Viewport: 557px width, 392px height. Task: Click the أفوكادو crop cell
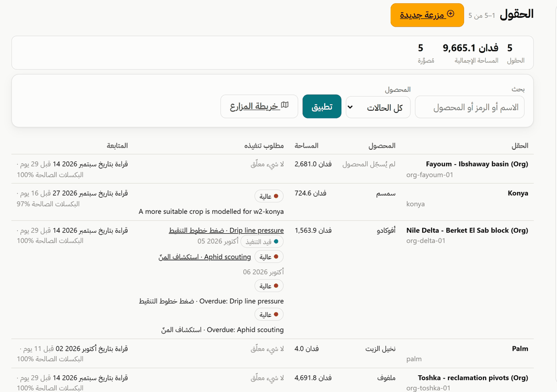coord(386,231)
